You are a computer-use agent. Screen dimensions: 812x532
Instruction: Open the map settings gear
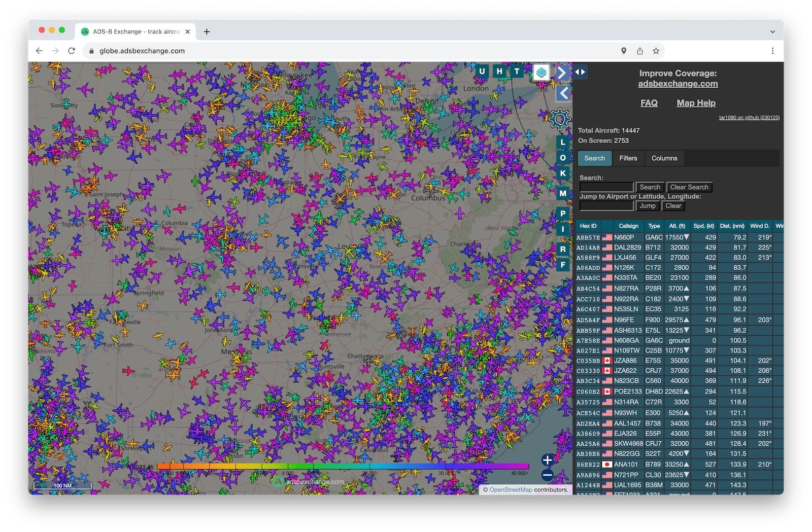point(560,119)
